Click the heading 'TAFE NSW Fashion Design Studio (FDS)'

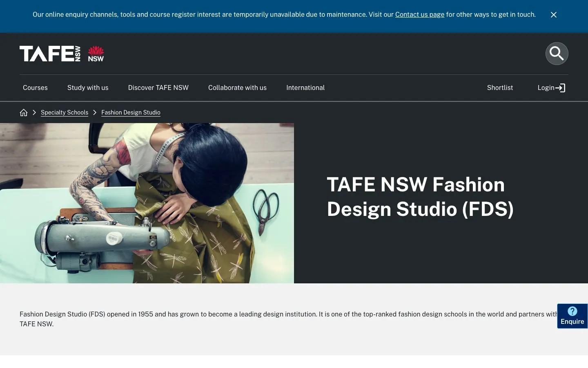[x=420, y=197]
